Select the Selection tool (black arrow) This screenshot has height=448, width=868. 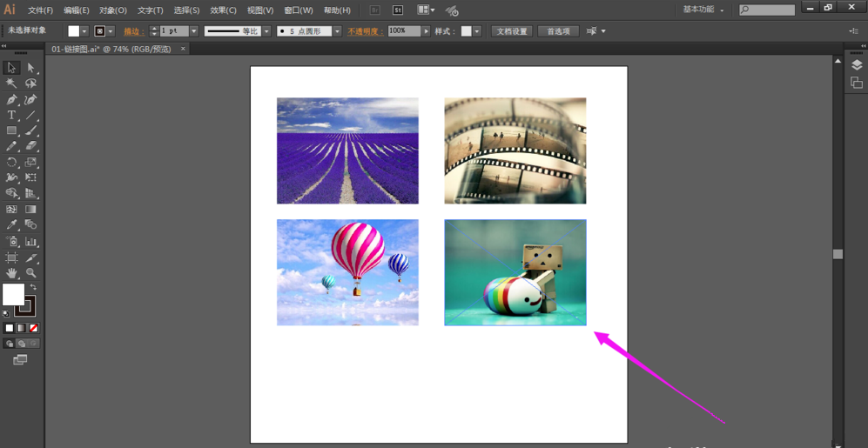point(12,68)
